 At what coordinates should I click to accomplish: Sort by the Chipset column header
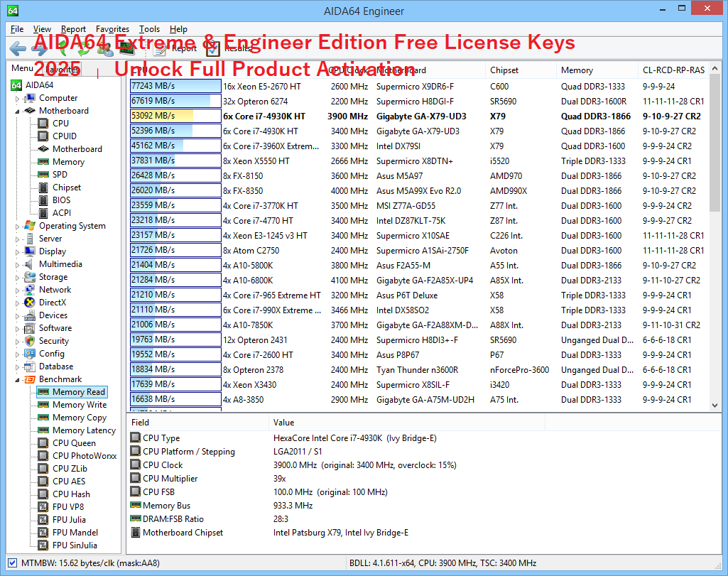coord(521,70)
